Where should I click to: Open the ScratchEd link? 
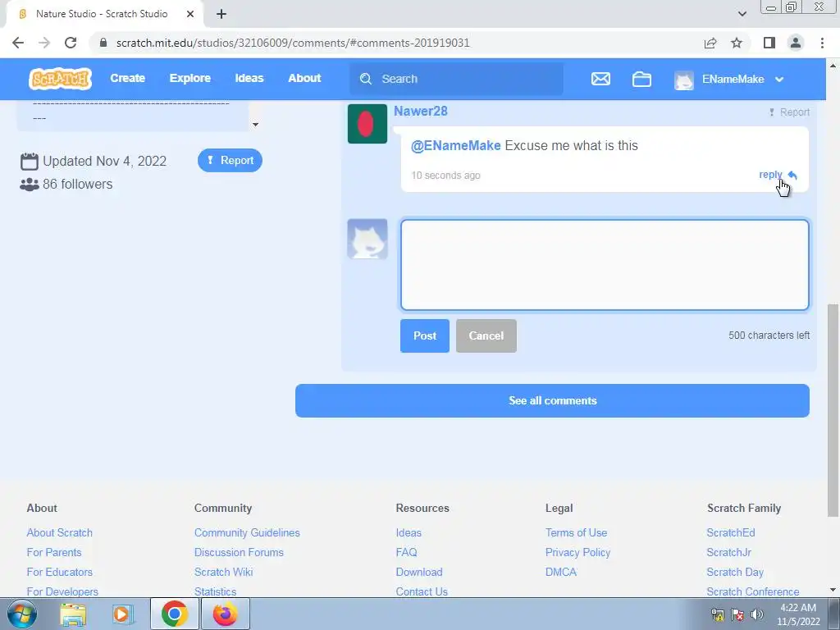pos(731,533)
